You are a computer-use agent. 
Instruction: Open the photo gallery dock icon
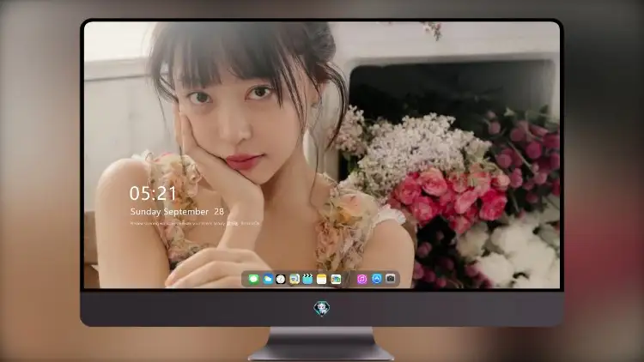(x=336, y=279)
